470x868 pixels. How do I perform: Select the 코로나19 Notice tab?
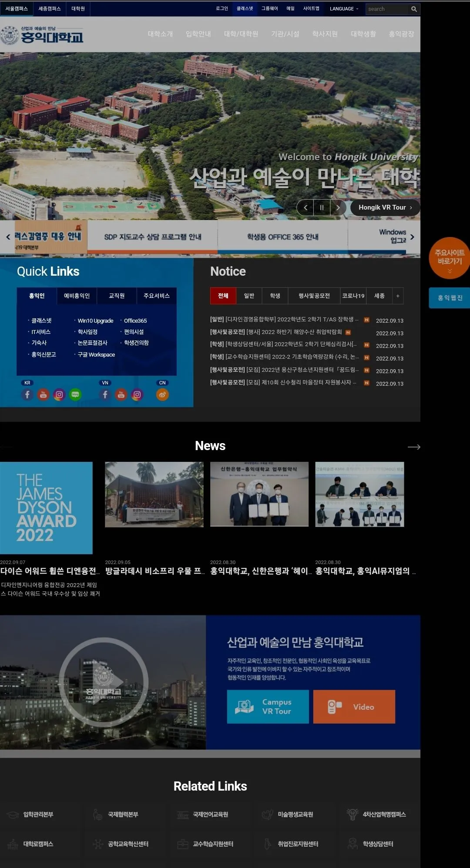(353, 296)
